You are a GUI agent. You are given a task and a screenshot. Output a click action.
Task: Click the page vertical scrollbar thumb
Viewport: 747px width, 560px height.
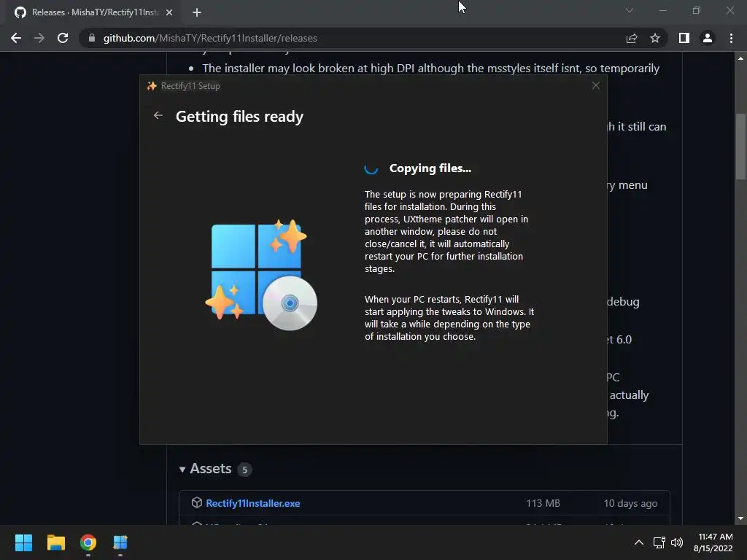pos(740,146)
